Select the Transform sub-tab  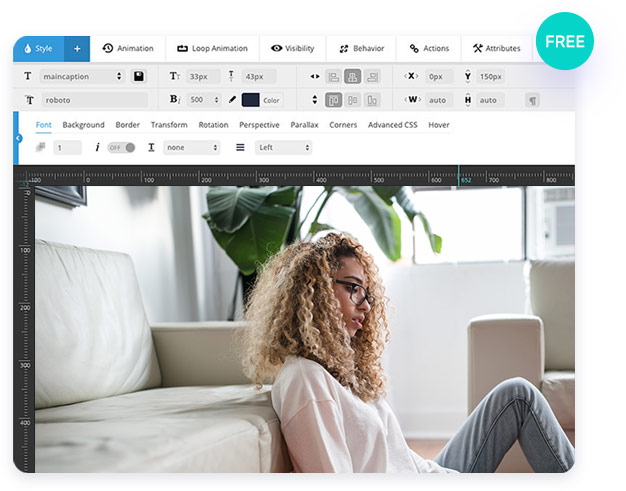(x=169, y=125)
